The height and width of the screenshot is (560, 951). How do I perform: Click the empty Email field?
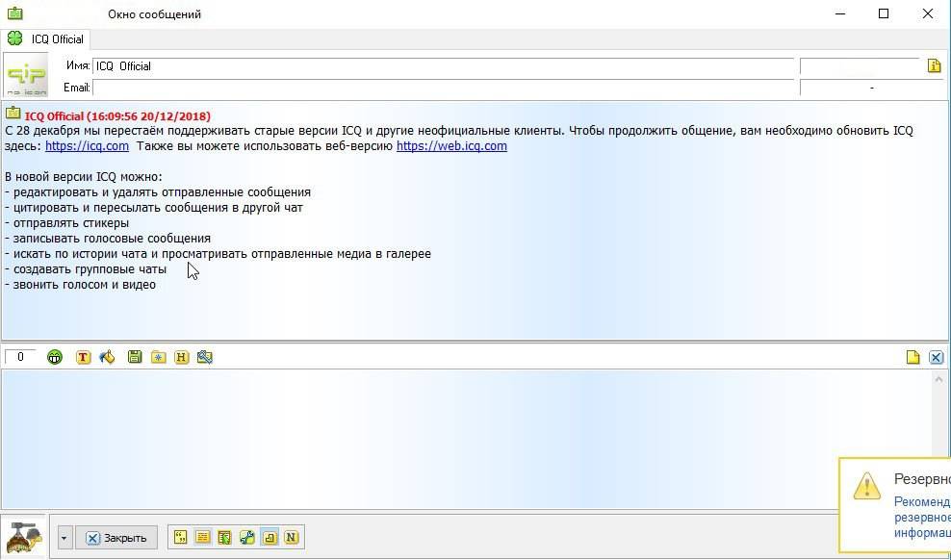click(443, 88)
